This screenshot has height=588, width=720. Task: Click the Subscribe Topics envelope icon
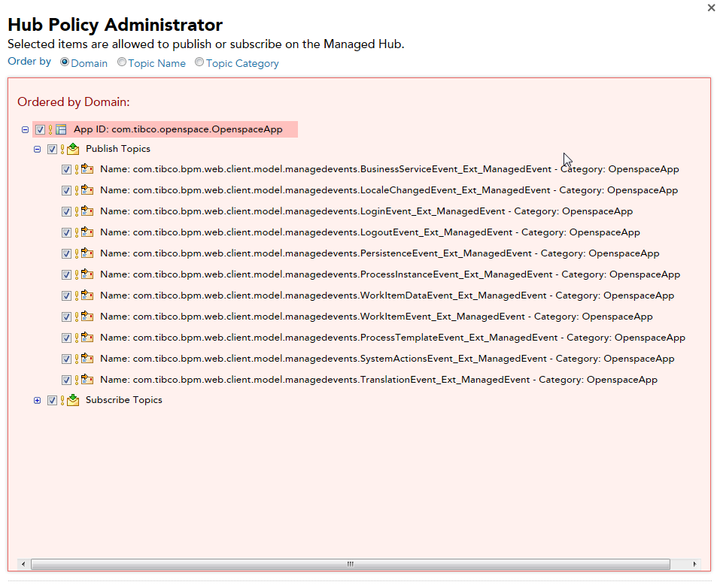73,400
